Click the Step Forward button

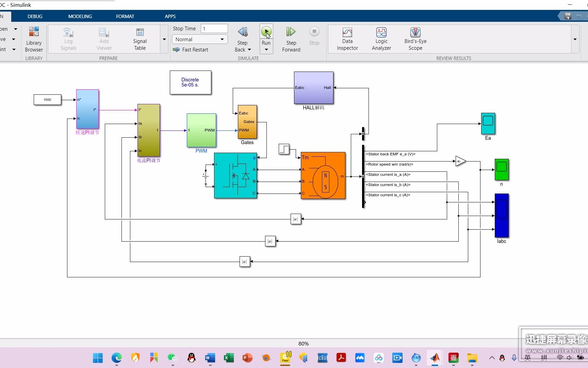coord(291,37)
